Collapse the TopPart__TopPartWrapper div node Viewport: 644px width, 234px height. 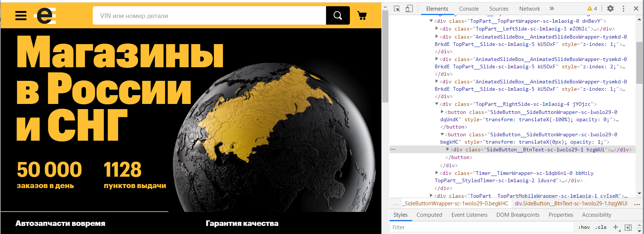coord(431,21)
